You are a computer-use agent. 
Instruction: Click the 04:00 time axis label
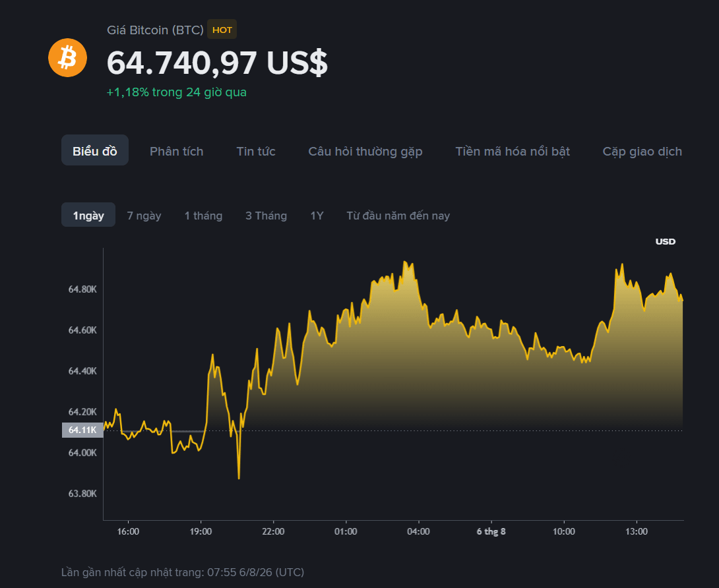tap(419, 531)
